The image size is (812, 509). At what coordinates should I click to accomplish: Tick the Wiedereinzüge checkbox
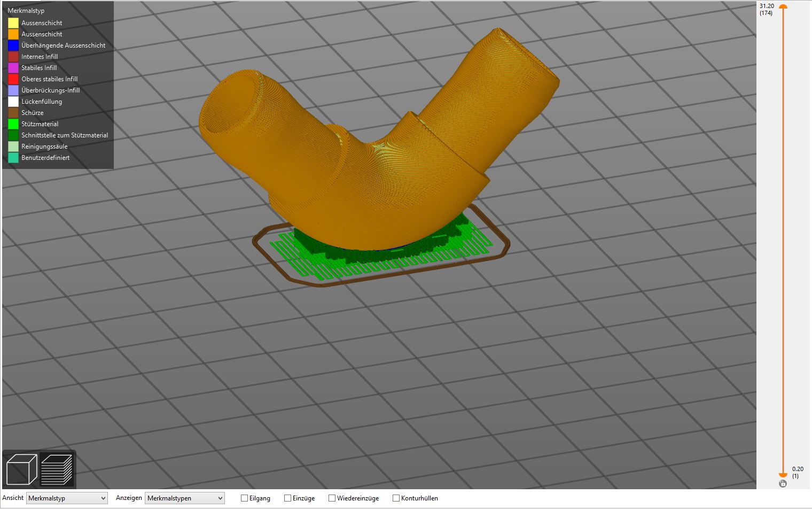332,498
